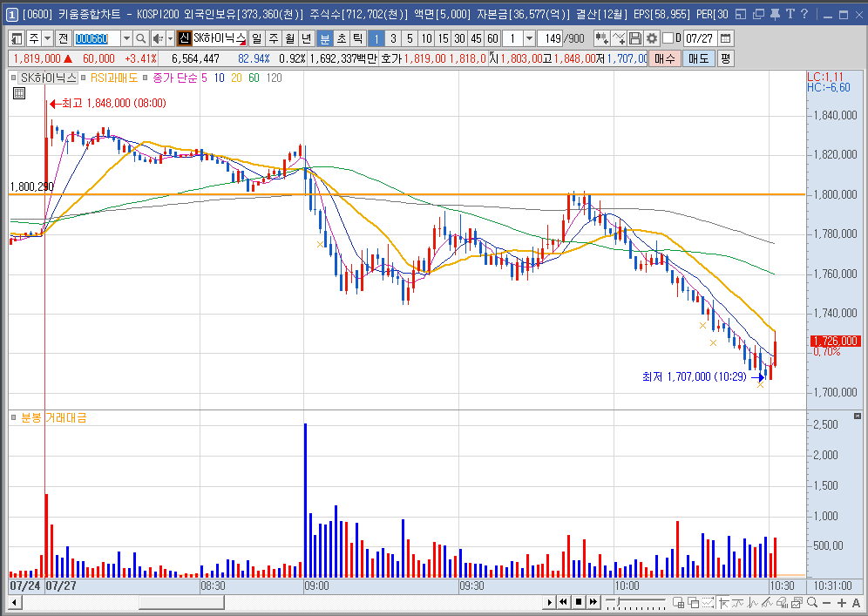Switch to 년 yearly chart tab
The height and width of the screenshot is (616, 868).
point(307,38)
